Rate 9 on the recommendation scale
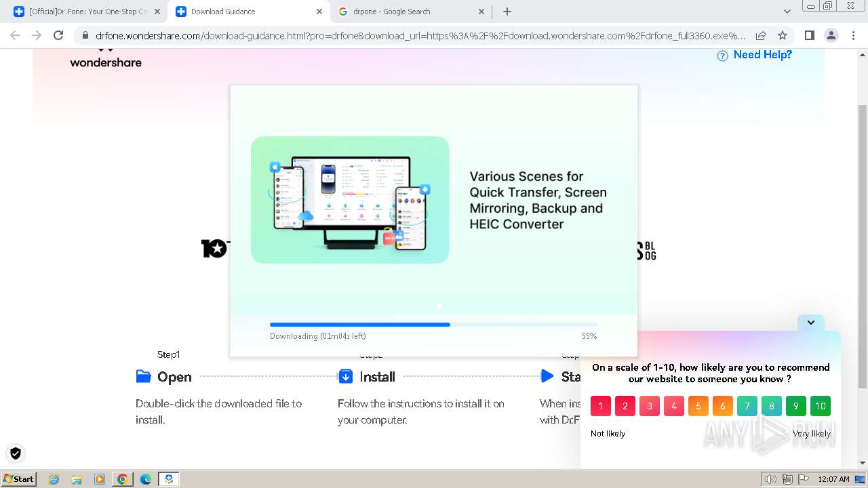This screenshot has height=488, width=868. coord(796,406)
